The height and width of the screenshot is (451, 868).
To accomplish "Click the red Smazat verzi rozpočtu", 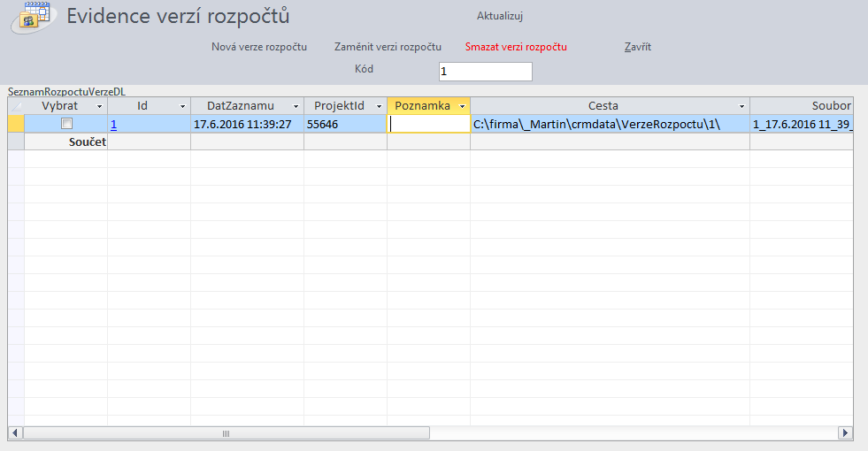I will (x=516, y=47).
